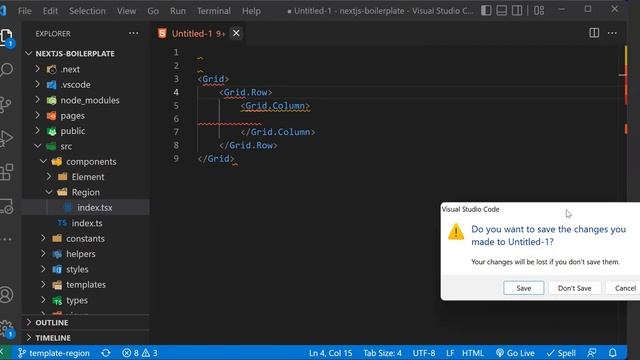Open Remote Explorer view in activity bar

click(7, 206)
